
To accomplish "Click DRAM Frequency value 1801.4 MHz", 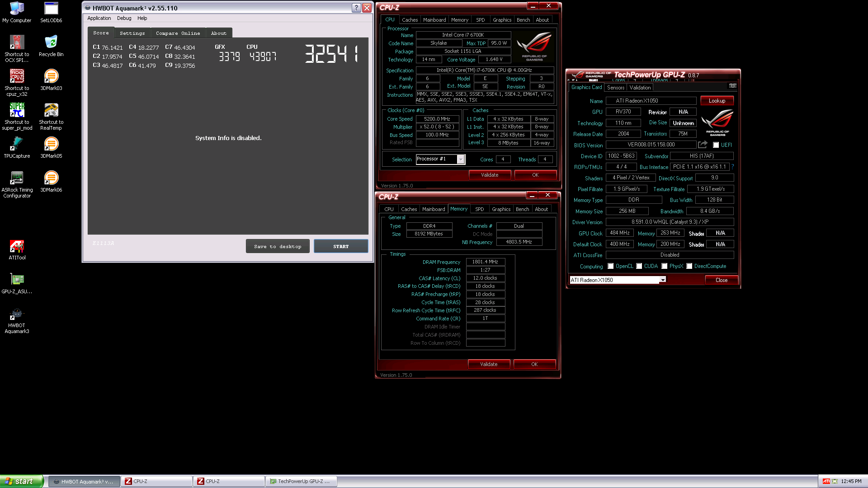I will 485,262.
